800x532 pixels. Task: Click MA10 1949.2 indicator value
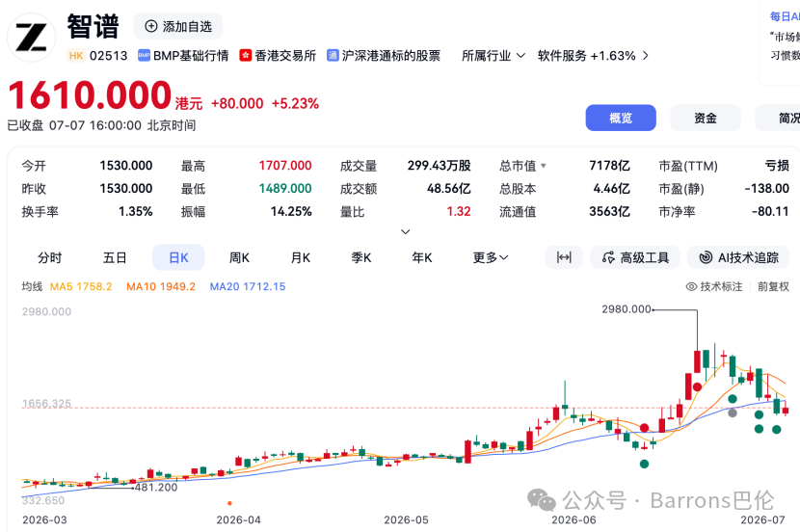(161, 286)
